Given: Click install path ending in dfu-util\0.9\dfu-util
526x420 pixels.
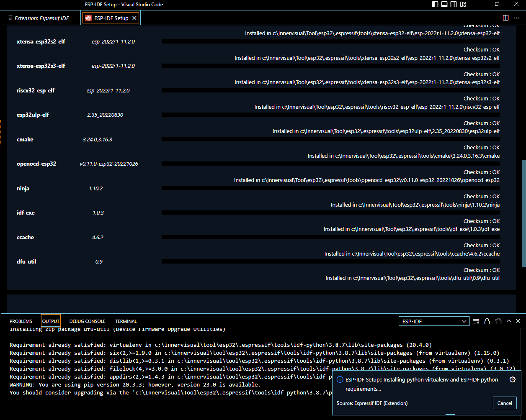Looking at the screenshot, I should tap(413, 278).
